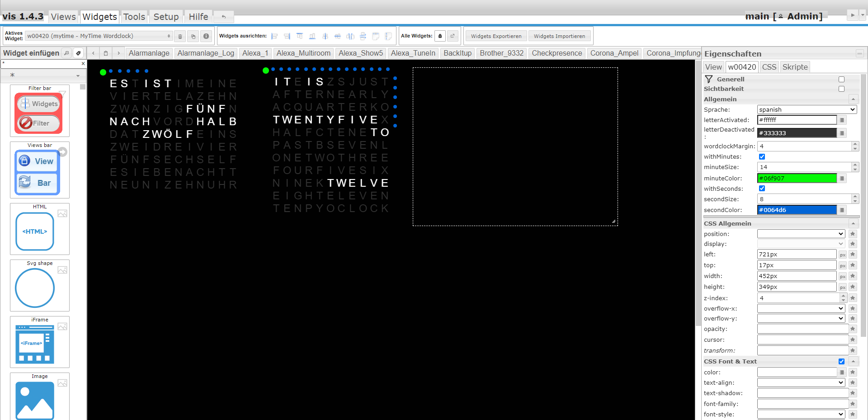Switch to the Skripte tab
This screenshot has width=868, height=420.
[795, 67]
